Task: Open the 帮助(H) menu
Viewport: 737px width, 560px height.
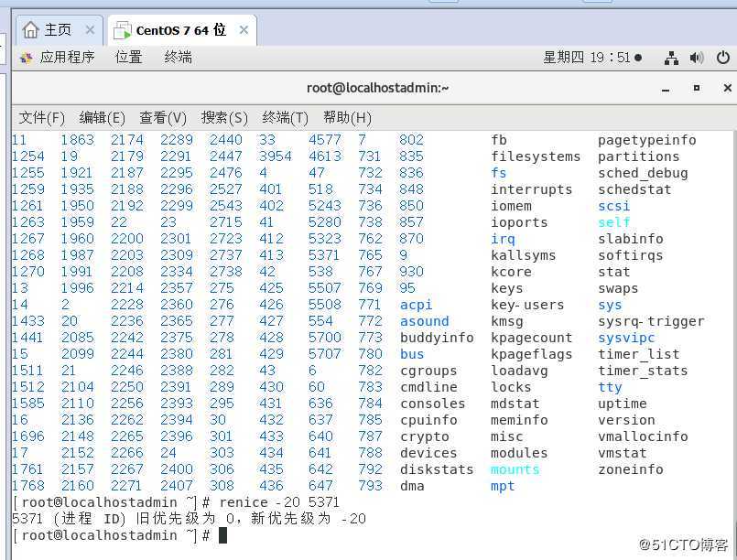Action: click(x=347, y=117)
